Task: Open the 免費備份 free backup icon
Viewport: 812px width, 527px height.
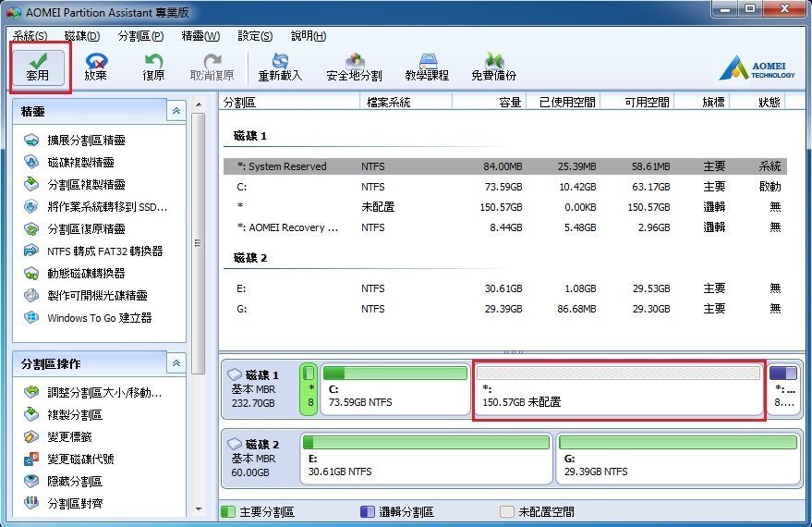Action: point(494,67)
